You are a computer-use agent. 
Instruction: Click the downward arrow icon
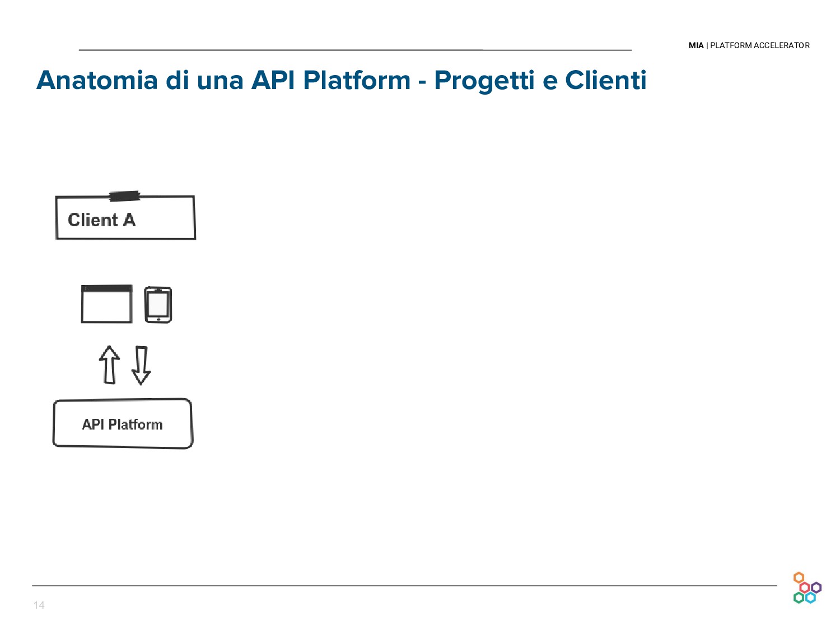pyautogui.click(x=141, y=366)
